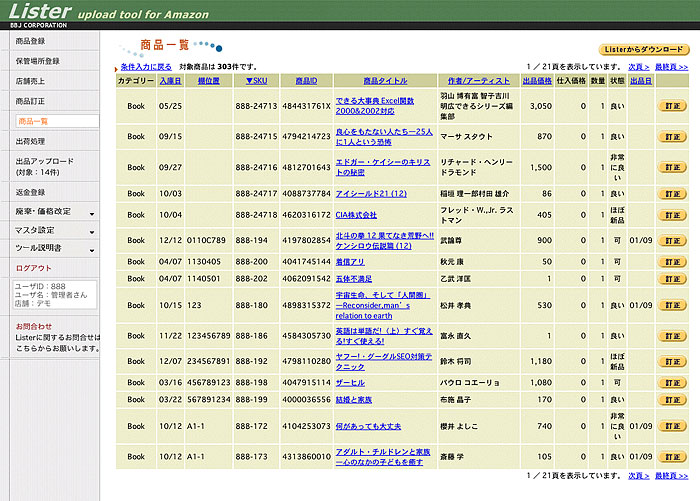The height and width of the screenshot is (501, 700).
Task: Sort by 棚位置 column header
Action: tap(208, 81)
